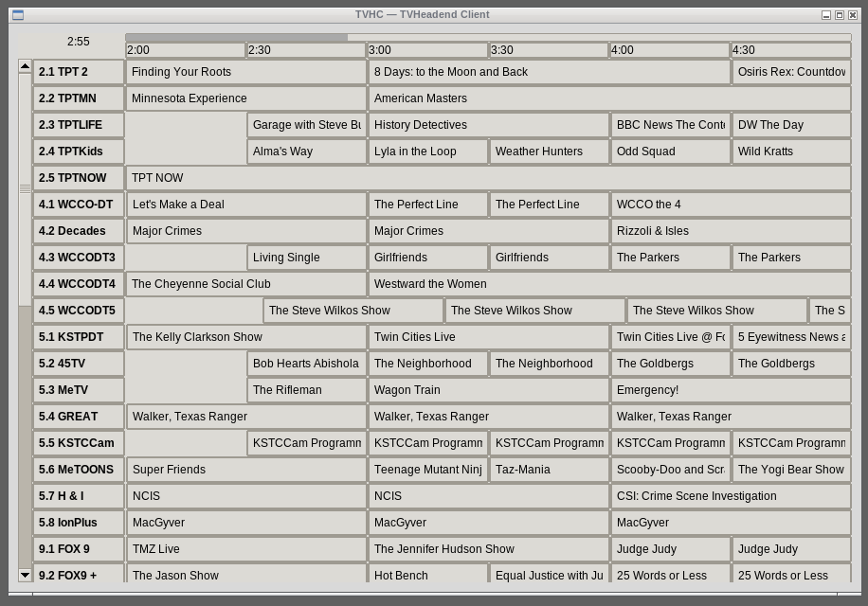Open BBC News The Context program
868x606 pixels.
click(x=670, y=125)
